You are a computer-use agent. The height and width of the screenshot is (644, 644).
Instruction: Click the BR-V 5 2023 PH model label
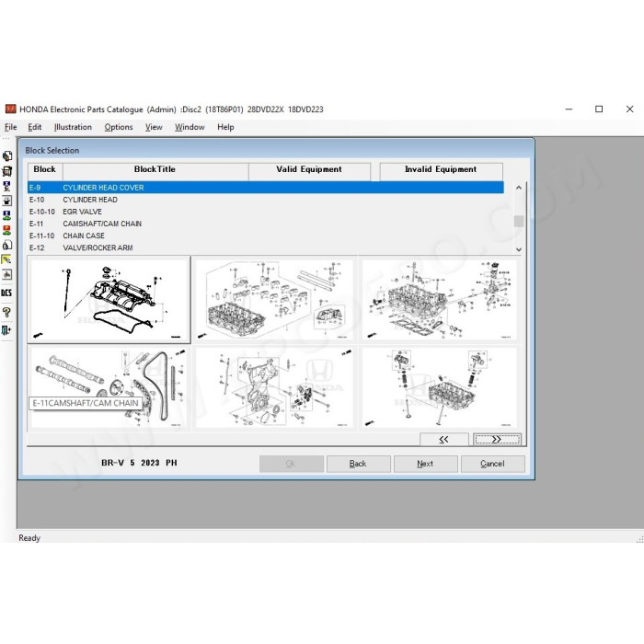pyautogui.click(x=139, y=463)
